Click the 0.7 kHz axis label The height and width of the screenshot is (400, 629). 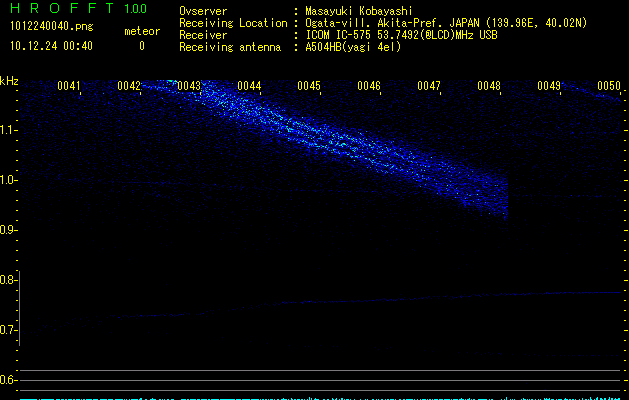point(7,330)
